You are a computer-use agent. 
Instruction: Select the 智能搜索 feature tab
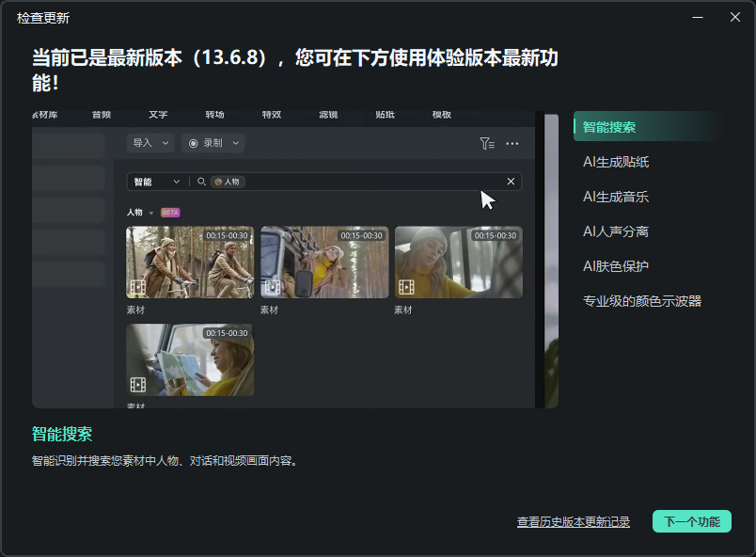[x=648, y=127]
